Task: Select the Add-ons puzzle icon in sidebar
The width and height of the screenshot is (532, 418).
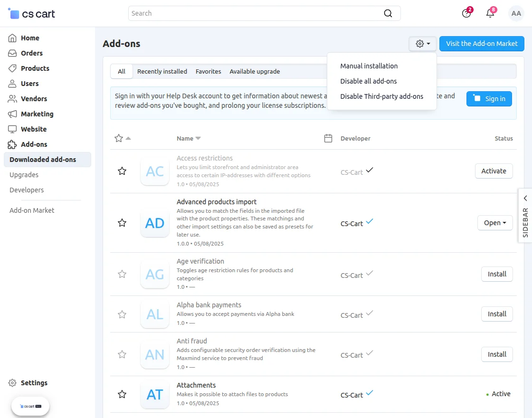Action: click(x=13, y=144)
